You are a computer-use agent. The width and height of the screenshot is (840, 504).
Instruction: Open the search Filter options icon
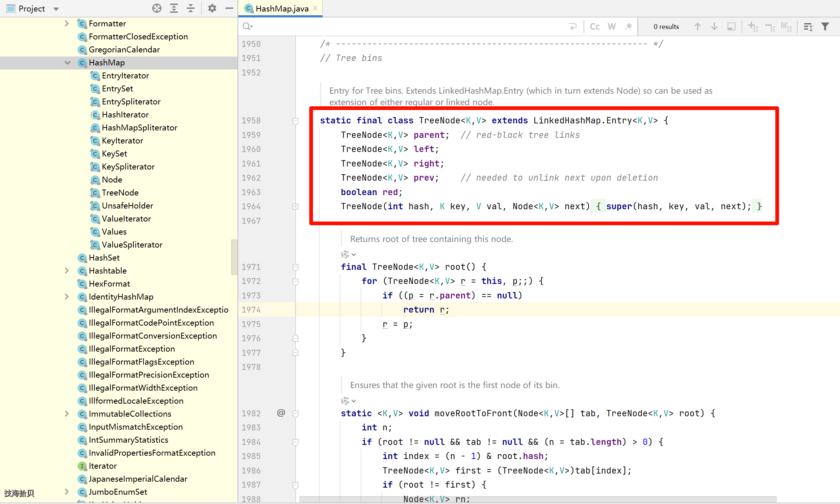tap(825, 26)
